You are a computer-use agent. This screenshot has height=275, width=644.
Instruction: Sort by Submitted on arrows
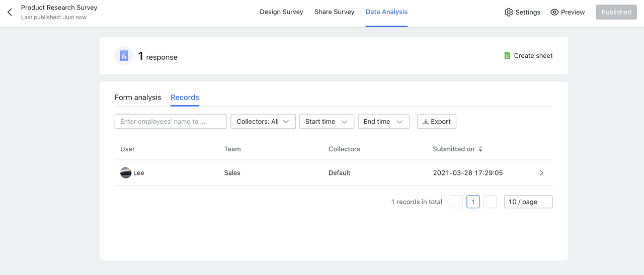pos(480,149)
